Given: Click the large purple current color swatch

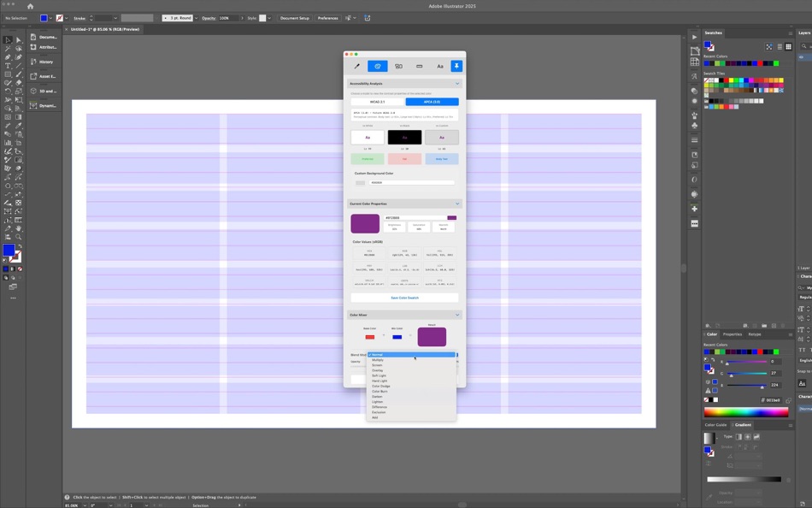Looking at the screenshot, I should [x=365, y=223].
